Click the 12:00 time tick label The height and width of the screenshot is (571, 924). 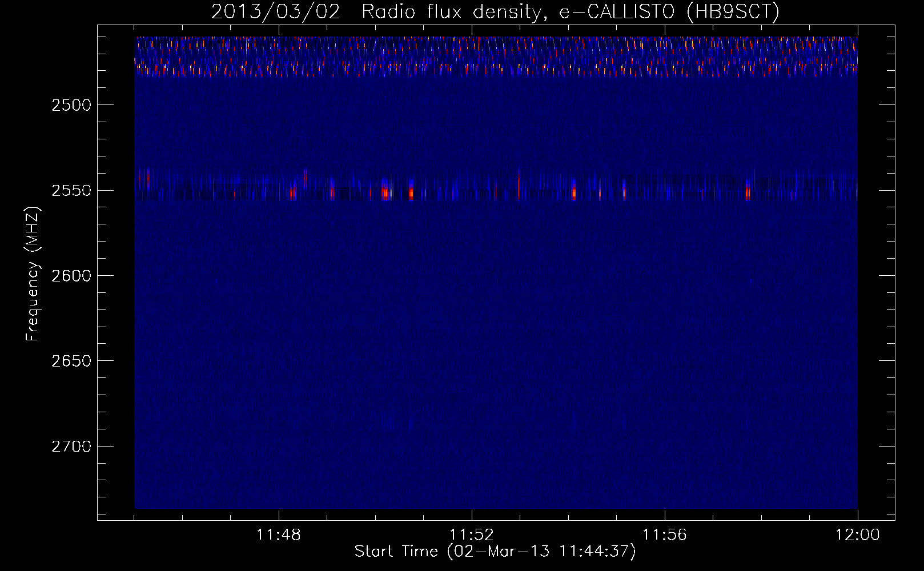858,535
